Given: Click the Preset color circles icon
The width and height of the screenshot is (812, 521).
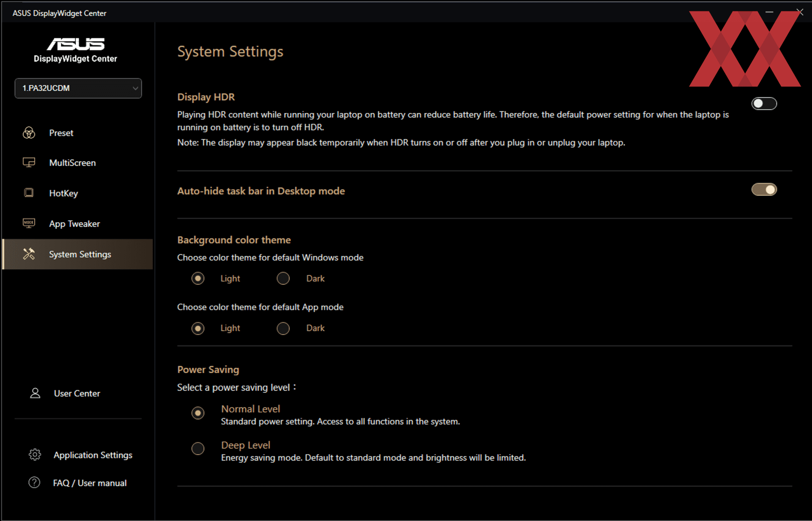Looking at the screenshot, I should (x=29, y=133).
